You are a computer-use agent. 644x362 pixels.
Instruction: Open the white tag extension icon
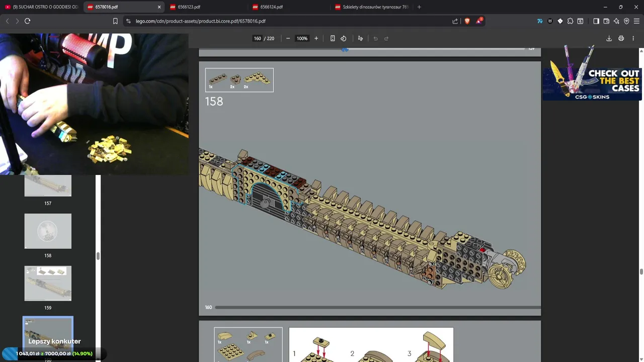point(560,21)
